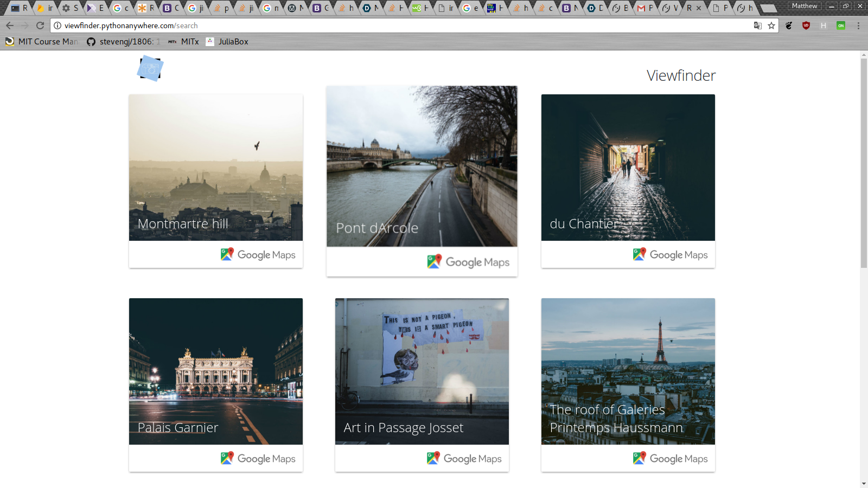The image size is (868, 488).
Task: Switch to the Firebase flame tab
Action: (x=44, y=8)
